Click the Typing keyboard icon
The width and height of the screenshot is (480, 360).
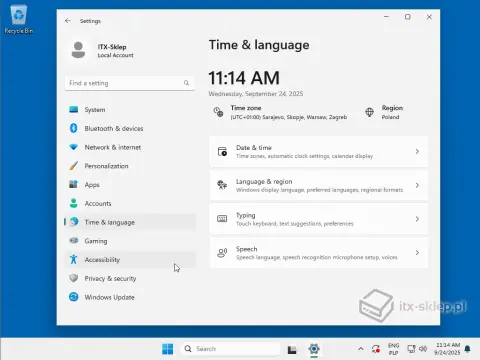pos(222,219)
